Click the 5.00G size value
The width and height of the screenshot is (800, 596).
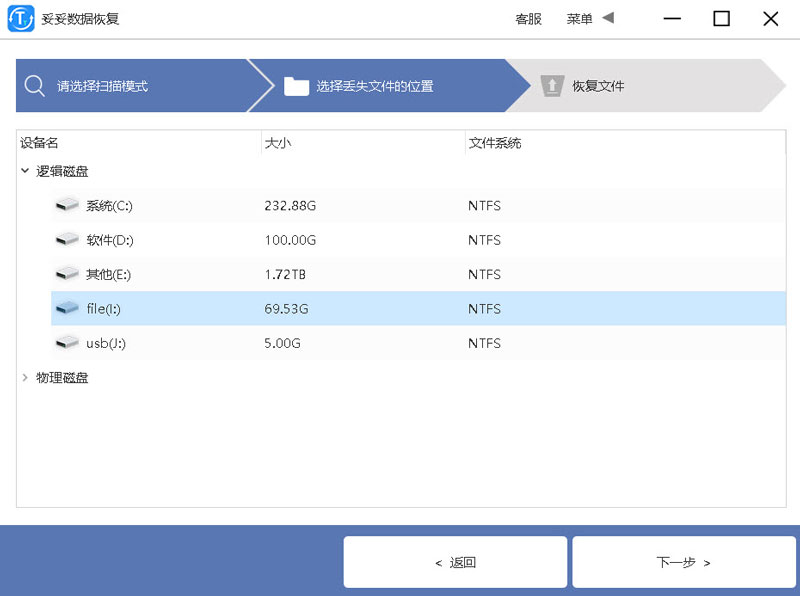click(282, 342)
